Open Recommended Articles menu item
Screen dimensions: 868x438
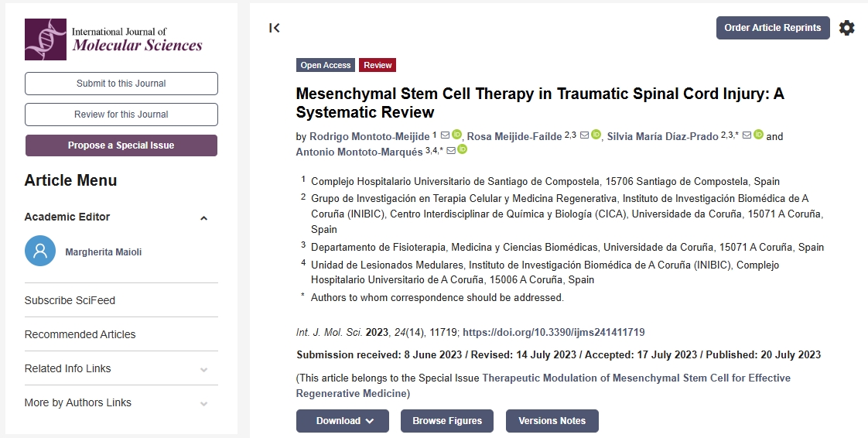pos(80,334)
